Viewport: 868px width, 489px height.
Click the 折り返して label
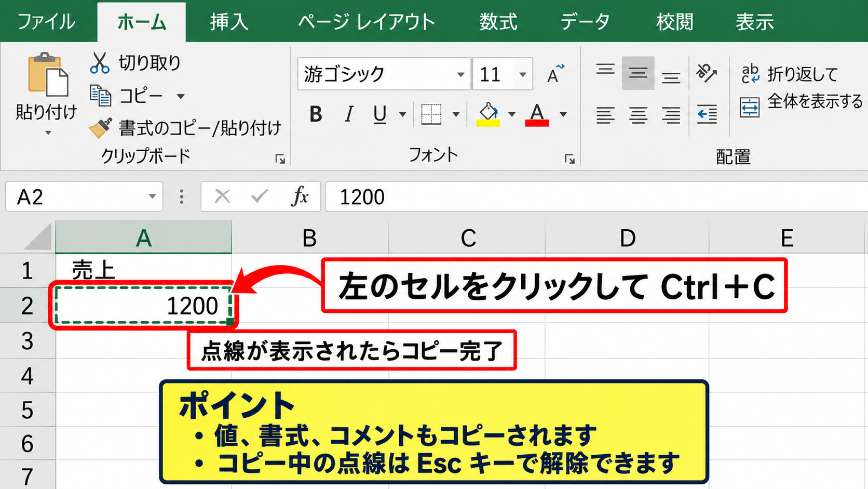tap(803, 74)
